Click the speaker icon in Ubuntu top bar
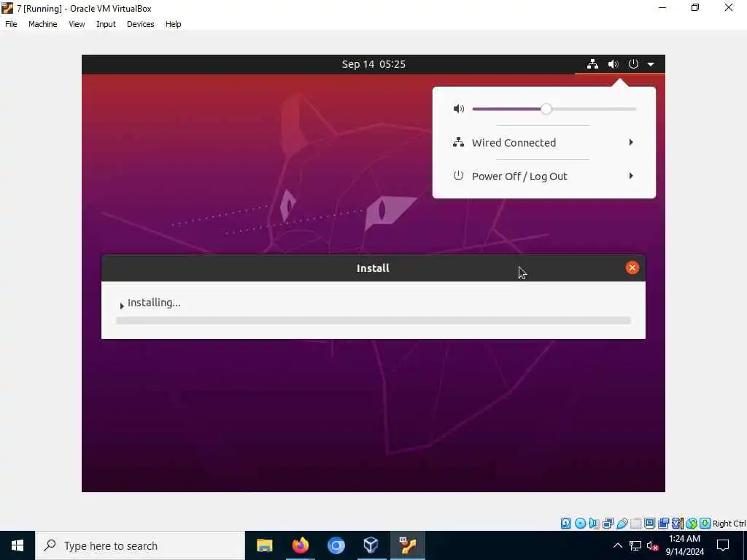This screenshot has width=747, height=560. click(x=613, y=64)
